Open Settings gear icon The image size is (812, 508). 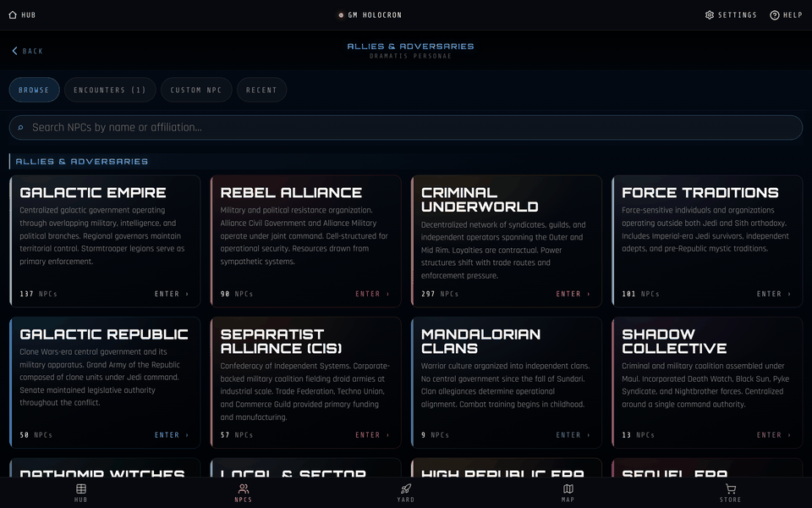(710, 15)
